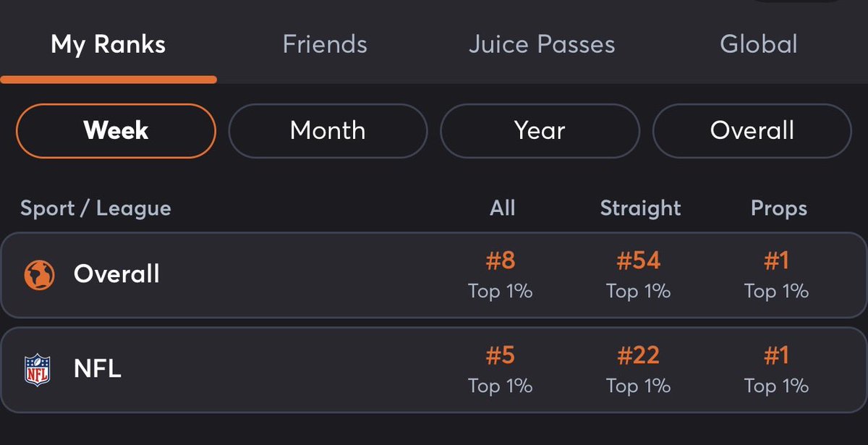The image size is (868, 445).
Task: Click the Overall #54 Straight rank
Action: coord(638,260)
